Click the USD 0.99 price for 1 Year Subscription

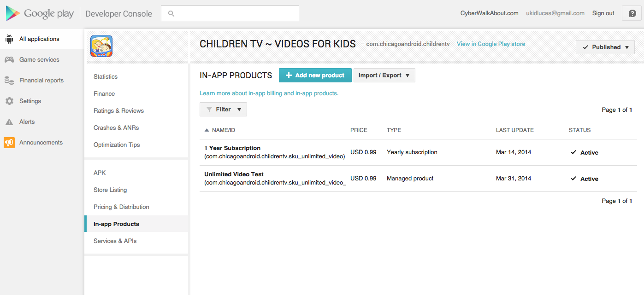pos(363,152)
